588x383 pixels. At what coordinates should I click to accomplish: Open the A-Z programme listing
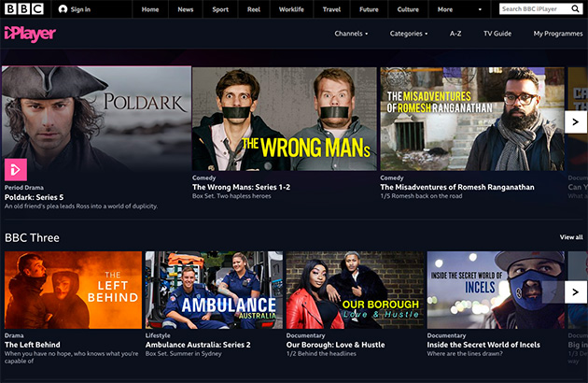(455, 34)
